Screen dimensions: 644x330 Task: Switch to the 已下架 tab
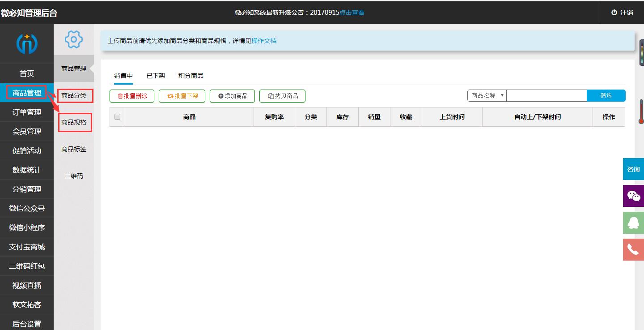155,75
